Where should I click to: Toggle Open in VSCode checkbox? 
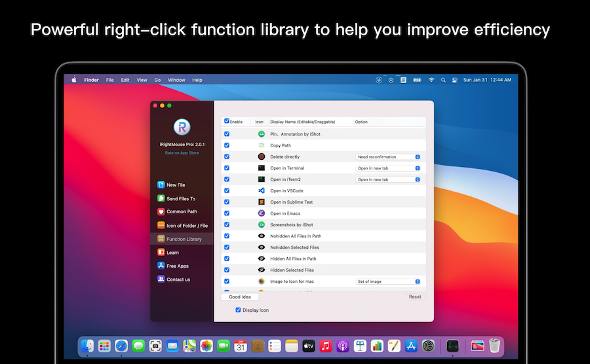point(227,191)
